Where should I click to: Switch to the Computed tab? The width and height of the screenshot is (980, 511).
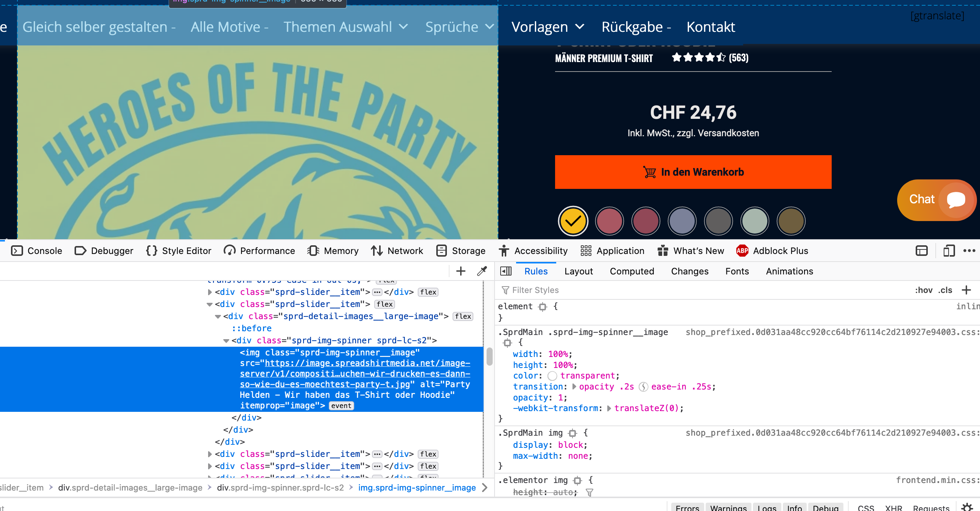pyautogui.click(x=632, y=271)
